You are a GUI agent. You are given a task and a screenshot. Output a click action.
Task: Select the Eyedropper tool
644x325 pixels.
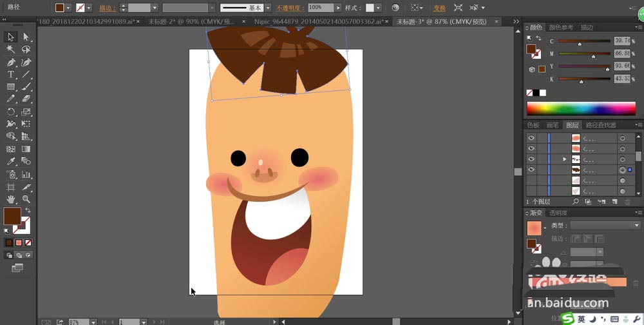click(x=11, y=161)
